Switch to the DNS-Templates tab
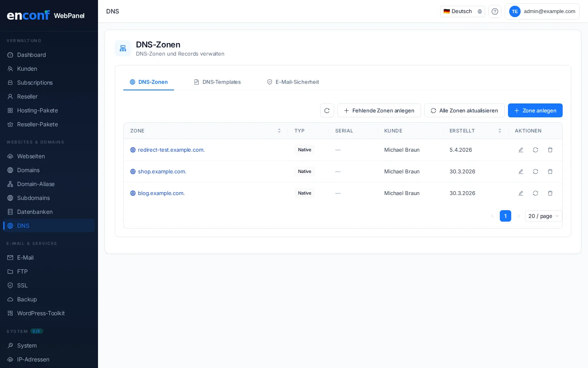This screenshot has width=588, height=368. click(217, 82)
